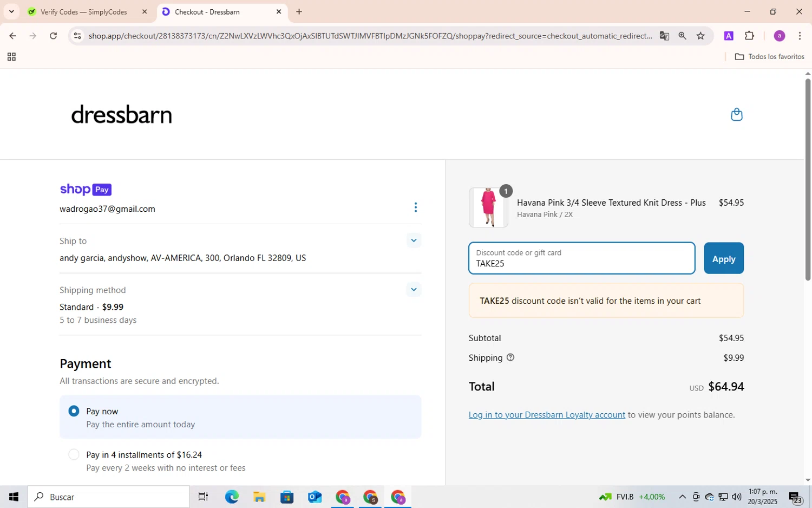Switch to the Checkout - Dressbarn tab

point(222,11)
